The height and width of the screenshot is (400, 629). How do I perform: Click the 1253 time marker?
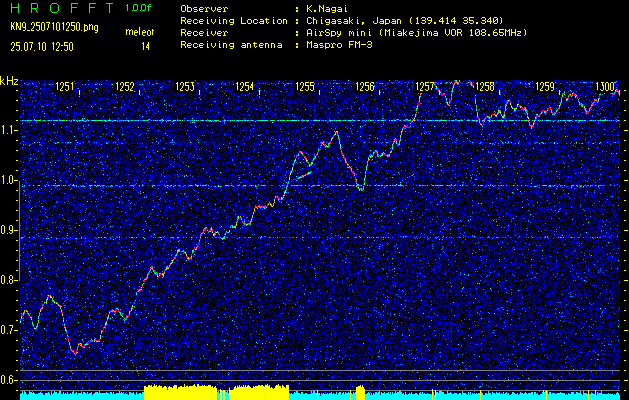point(185,87)
